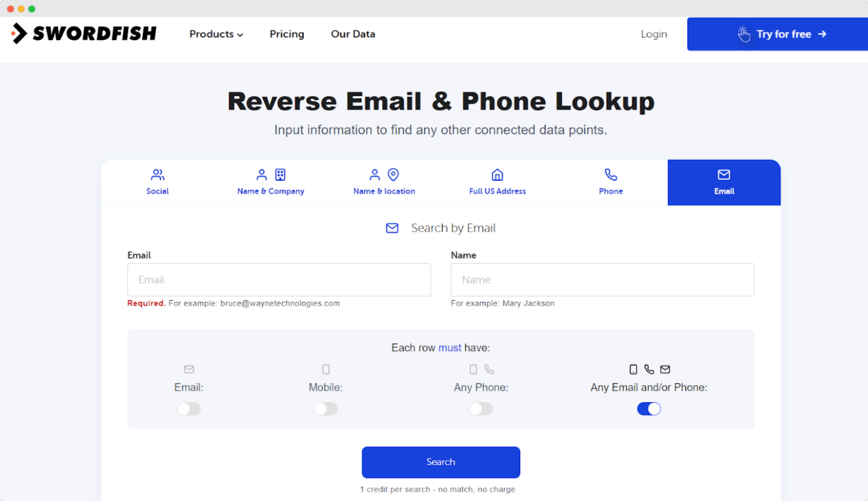Image resolution: width=868 pixels, height=501 pixels.
Task: Enable the Any Phone toggle
Action: coord(481,409)
